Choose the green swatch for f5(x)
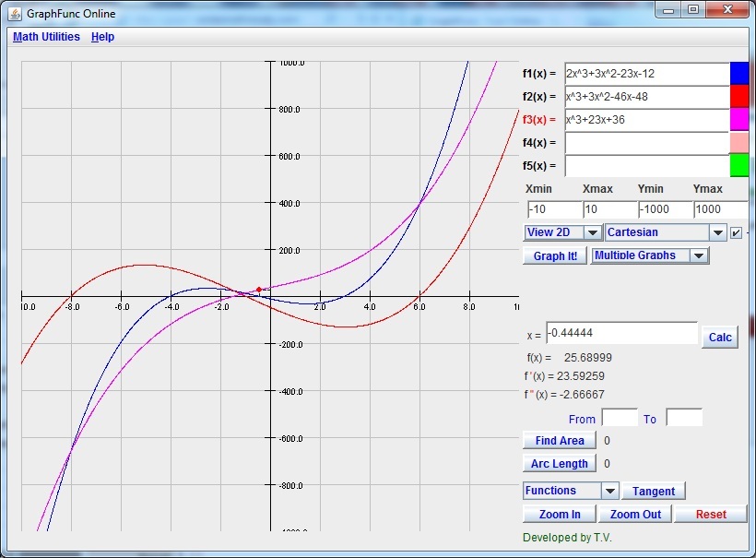The image size is (756, 558). 738,166
